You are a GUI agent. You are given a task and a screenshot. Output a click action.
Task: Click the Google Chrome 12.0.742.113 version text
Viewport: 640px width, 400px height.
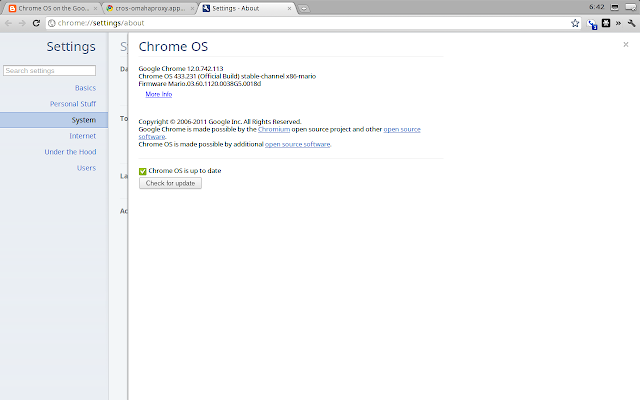tap(181, 69)
